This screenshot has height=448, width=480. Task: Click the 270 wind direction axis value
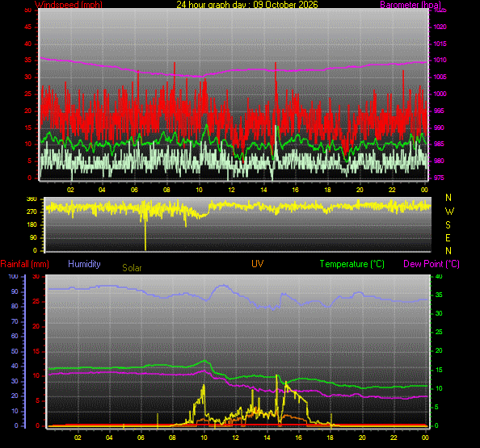[32, 212]
